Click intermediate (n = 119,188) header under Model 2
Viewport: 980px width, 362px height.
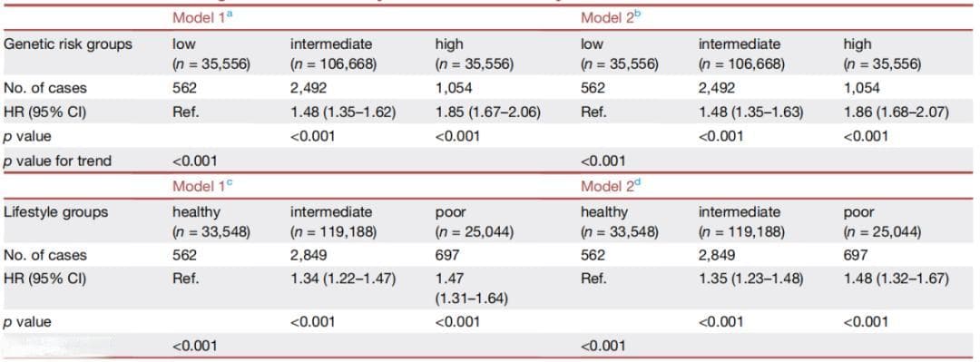click(742, 222)
